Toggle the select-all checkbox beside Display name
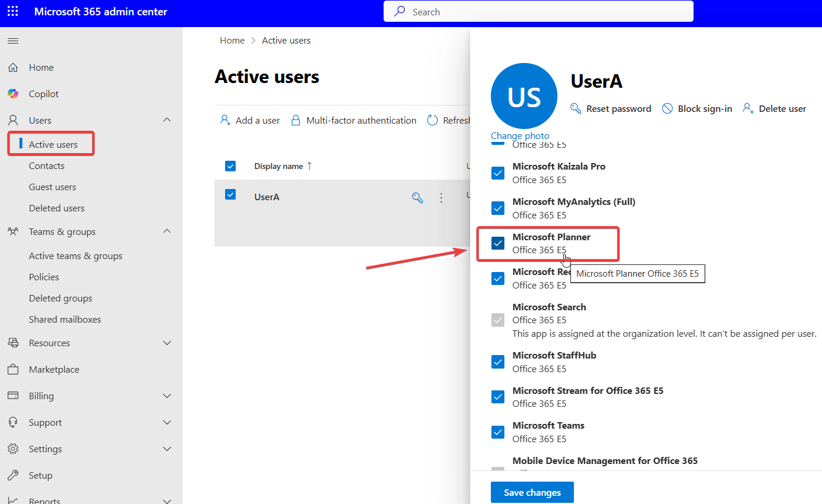The image size is (822, 504). point(230,166)
